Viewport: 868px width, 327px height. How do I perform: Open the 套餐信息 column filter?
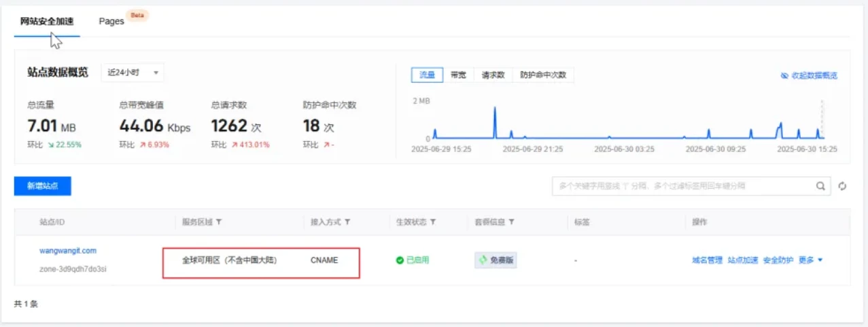(x=511, y=222)
